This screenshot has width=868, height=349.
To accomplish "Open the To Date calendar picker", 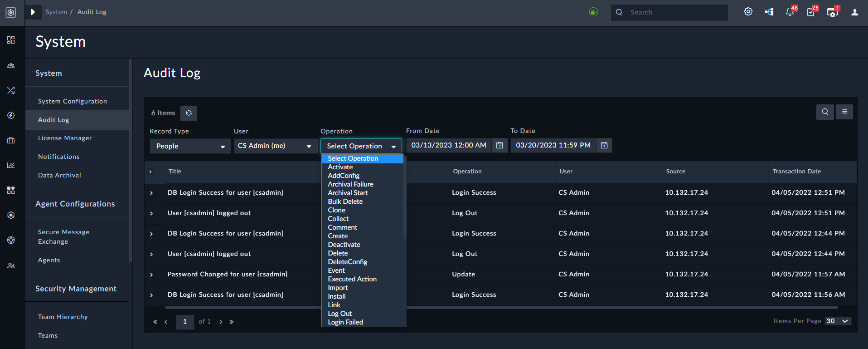I will click(604, 145).
